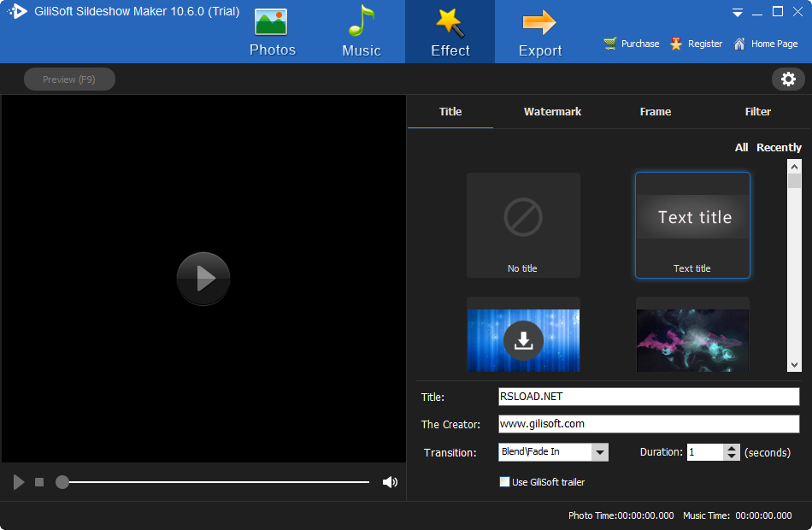Open settings via the gear icon

point(788,79)
